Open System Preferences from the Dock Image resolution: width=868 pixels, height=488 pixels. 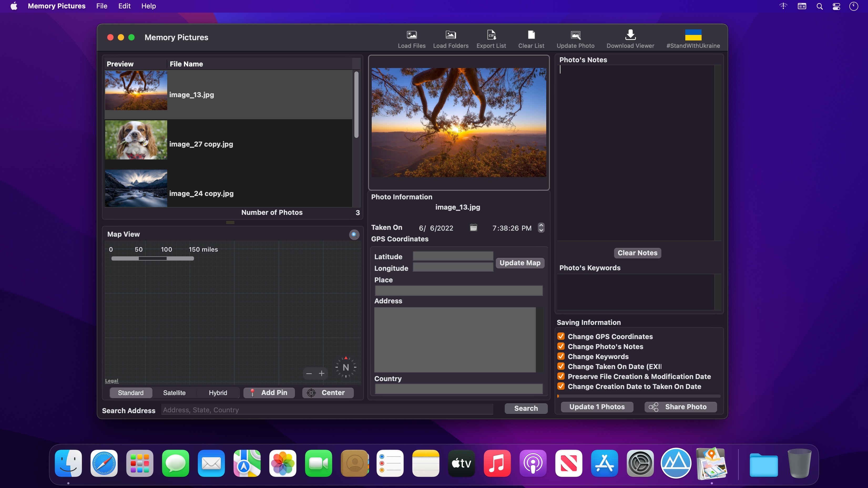pos(640,463)
